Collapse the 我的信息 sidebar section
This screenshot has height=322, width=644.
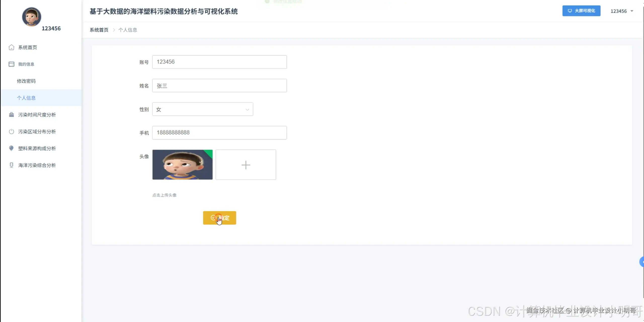[26, 64]
